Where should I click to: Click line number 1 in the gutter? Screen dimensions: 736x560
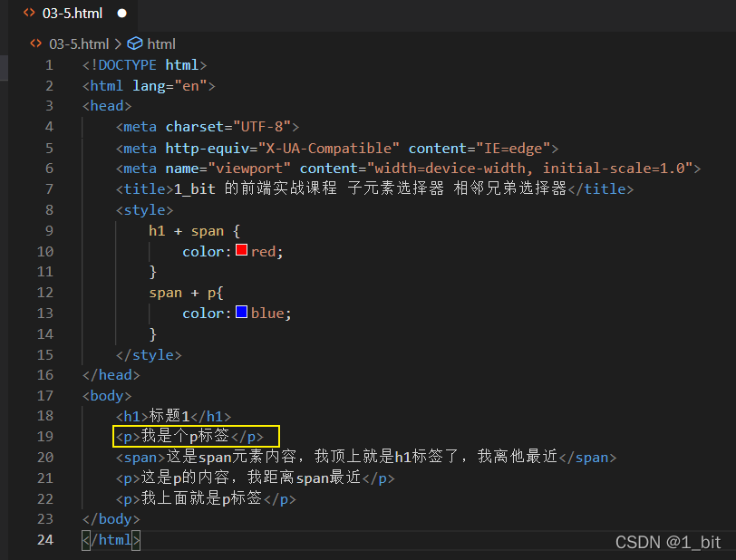[x=49, y=65]
